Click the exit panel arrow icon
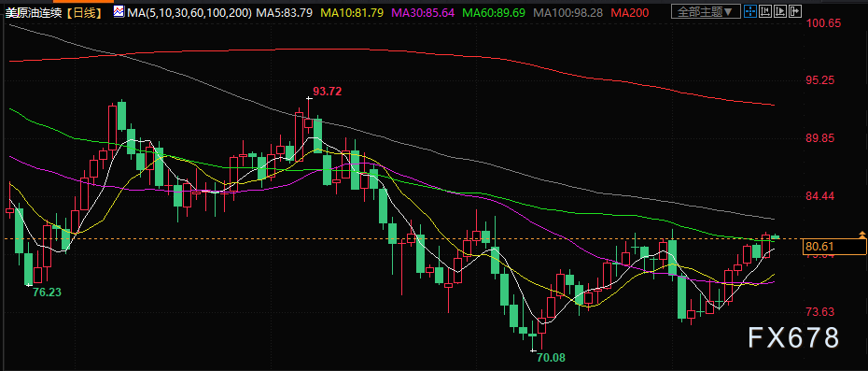This screenshot has width=868, height=371. pos(795,11)
